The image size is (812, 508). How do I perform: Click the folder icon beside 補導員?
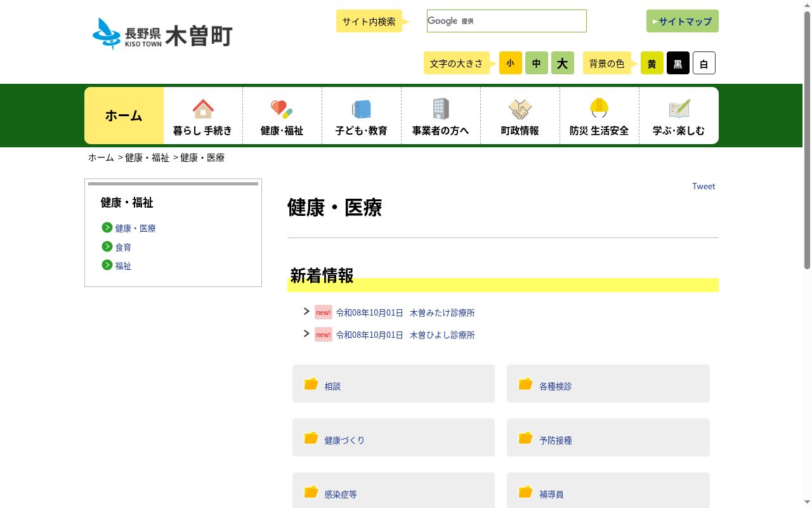pyautogui.click(x=525, y=491)
